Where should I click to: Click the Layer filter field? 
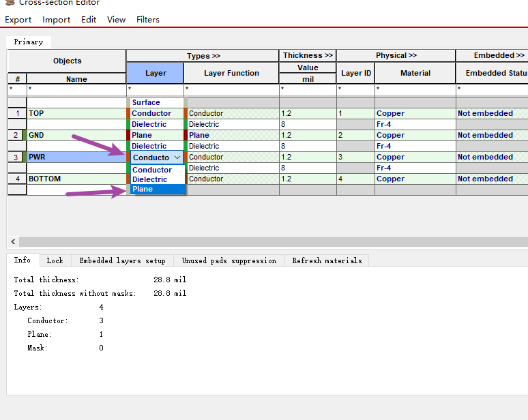[156, 90]
